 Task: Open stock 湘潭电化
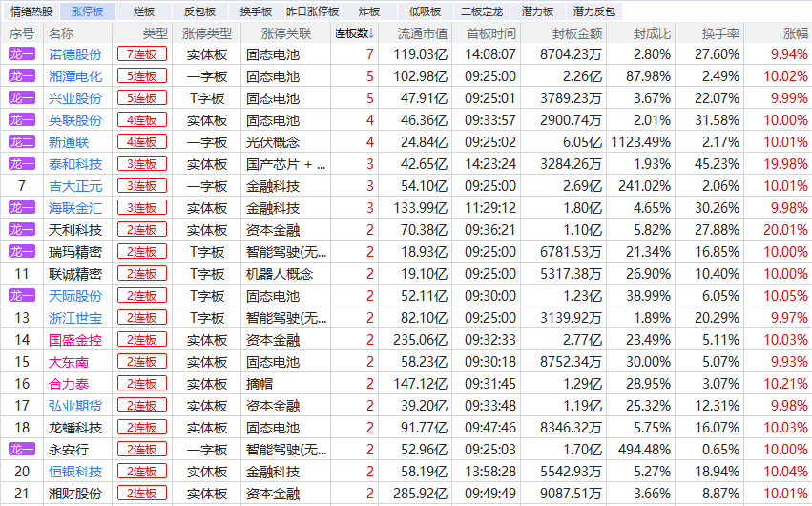pos(75,76)
